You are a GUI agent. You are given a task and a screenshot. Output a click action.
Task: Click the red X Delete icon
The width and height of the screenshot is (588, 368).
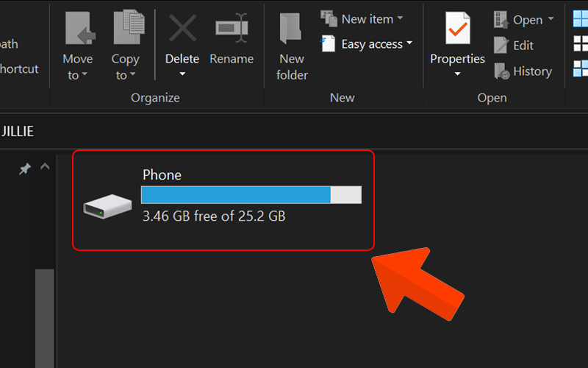(x=182, y=28)
